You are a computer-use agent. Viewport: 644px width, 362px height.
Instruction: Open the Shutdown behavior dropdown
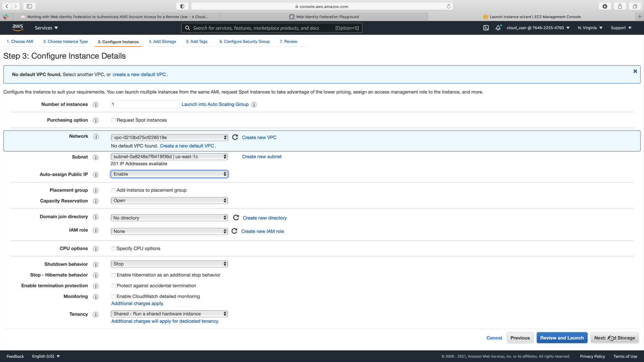(x=169, y=264)
